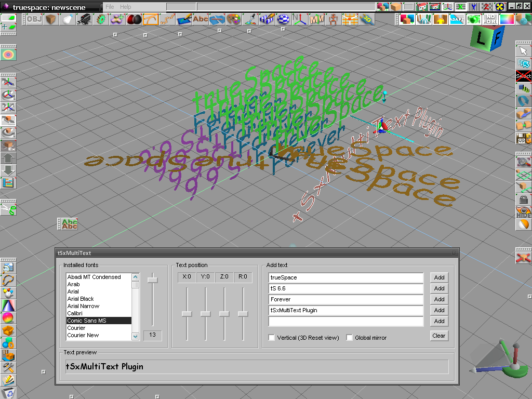Select the brown cube primitive tool
This screenshot has width=532, height=399.
pos(50,19)
